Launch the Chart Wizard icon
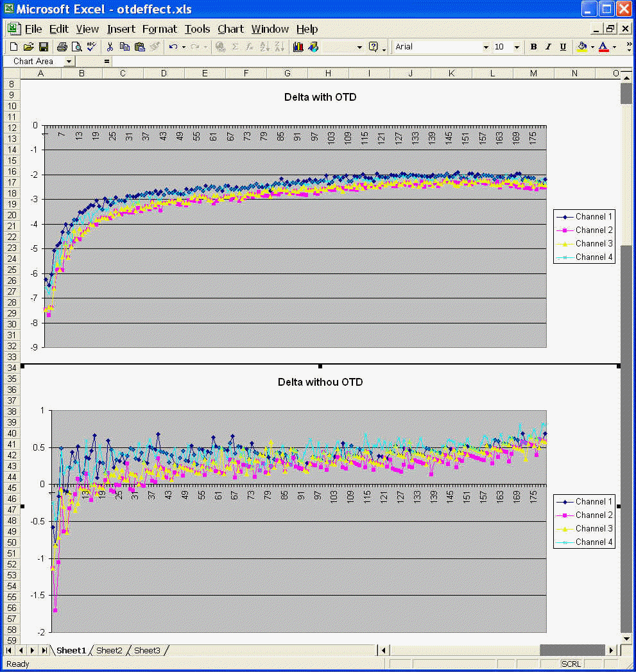Image resolution: width=636 pixels, height=672 pixels. pos(298,47)
